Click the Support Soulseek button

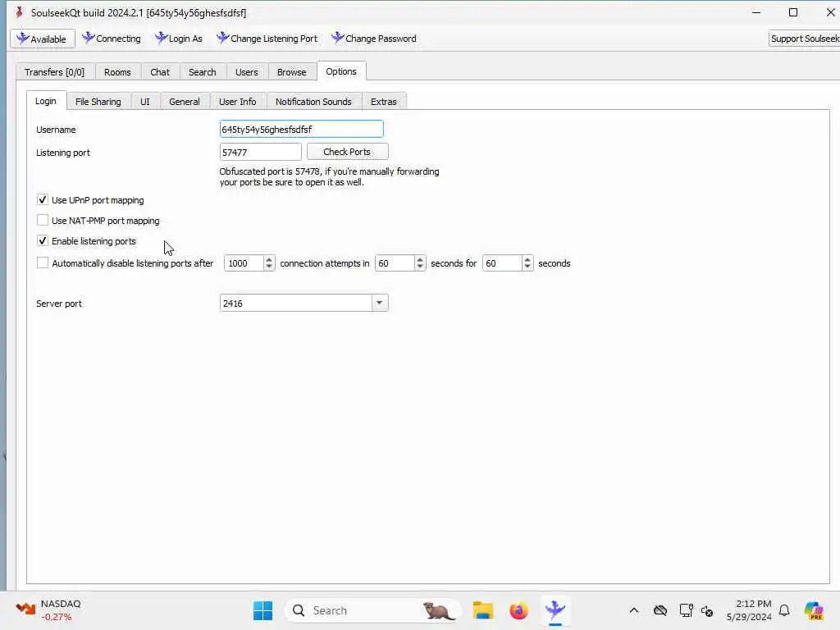pos(804,39)
